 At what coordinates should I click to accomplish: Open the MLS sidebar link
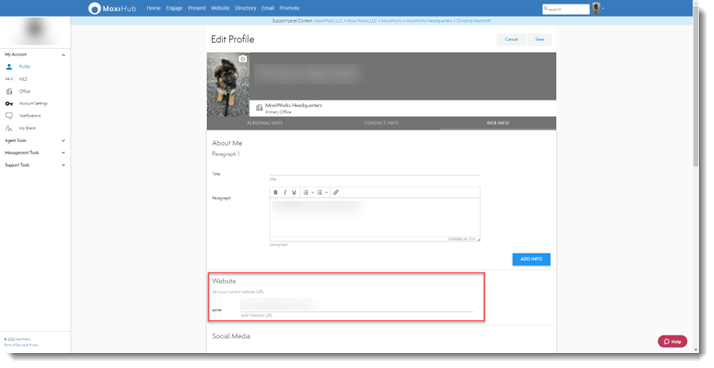[x=23, y=79]
